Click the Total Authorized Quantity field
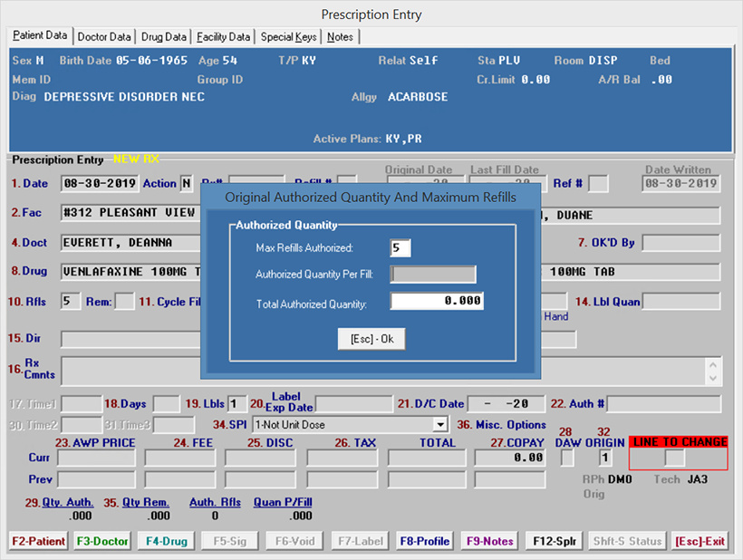 tap(437, 301)
